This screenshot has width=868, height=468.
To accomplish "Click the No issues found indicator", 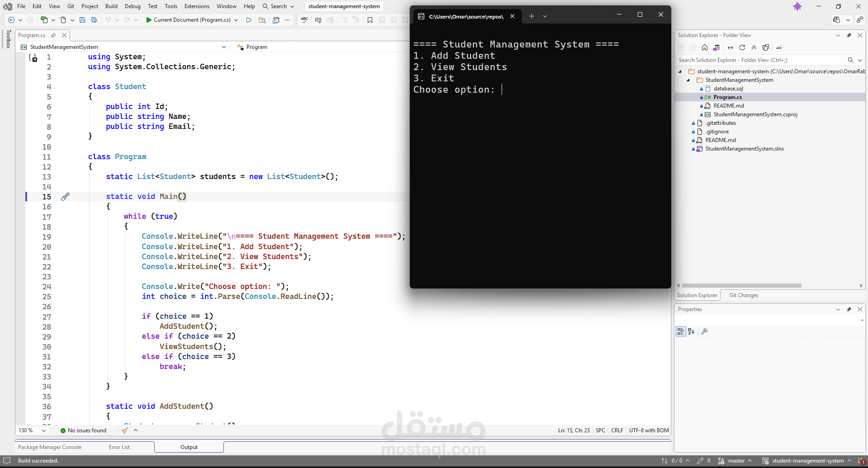I will (x=84, y=430).
